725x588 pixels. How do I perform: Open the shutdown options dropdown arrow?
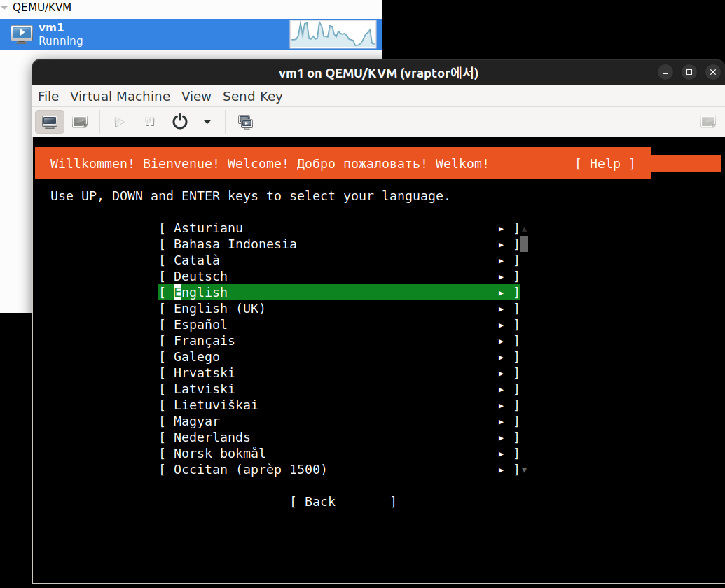(207, 122)
